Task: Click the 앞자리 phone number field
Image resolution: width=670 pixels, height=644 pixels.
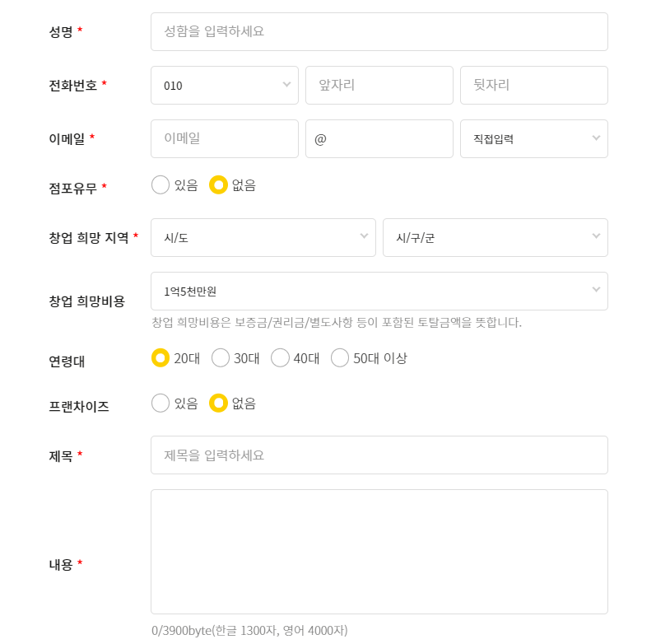Action: click(x=379, y=85)
